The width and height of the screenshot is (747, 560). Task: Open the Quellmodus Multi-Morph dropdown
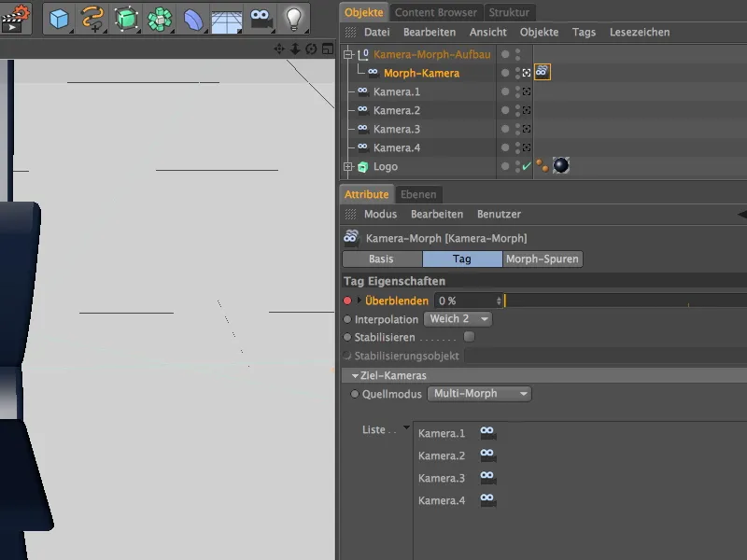[479, 393]
